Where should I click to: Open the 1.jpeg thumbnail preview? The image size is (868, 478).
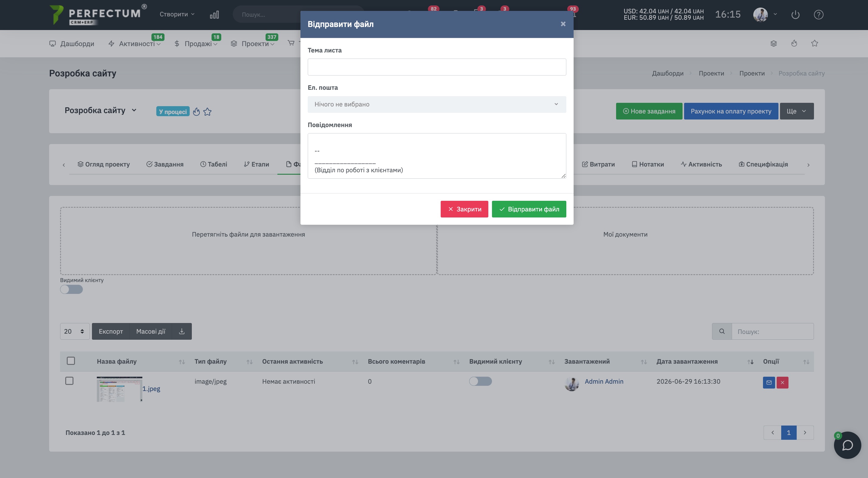coord(120,389)
